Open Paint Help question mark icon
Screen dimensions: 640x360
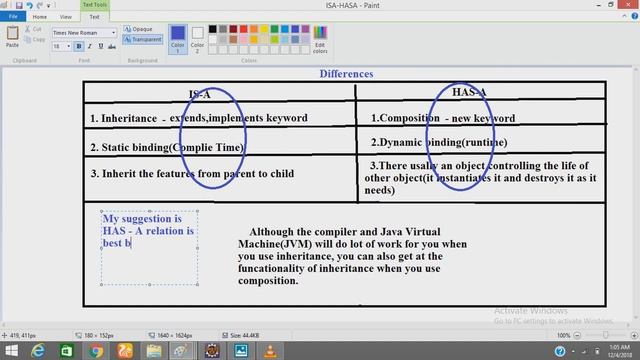click(635, 16)
